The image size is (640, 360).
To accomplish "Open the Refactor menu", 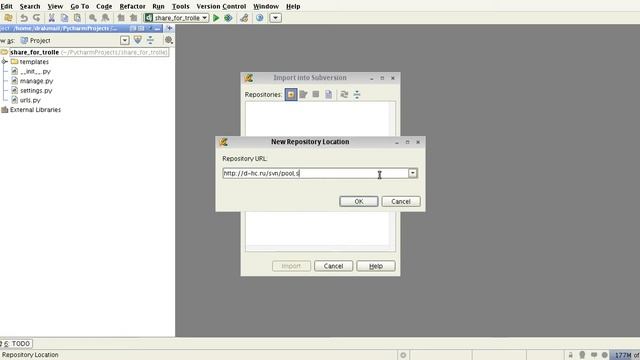I will 132,7.
